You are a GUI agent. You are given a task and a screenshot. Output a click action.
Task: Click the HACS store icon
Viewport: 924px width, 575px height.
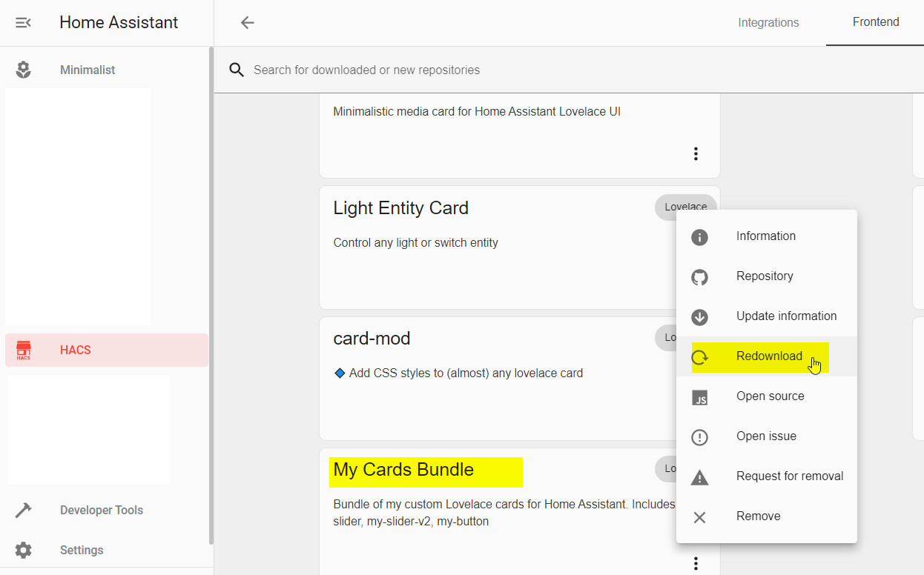[24, 350]
